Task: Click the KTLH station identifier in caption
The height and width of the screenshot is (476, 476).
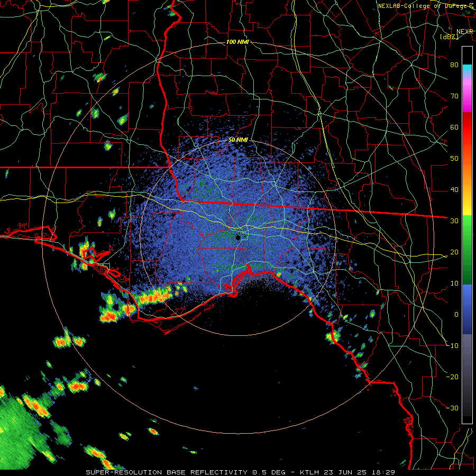Action: 310,472
